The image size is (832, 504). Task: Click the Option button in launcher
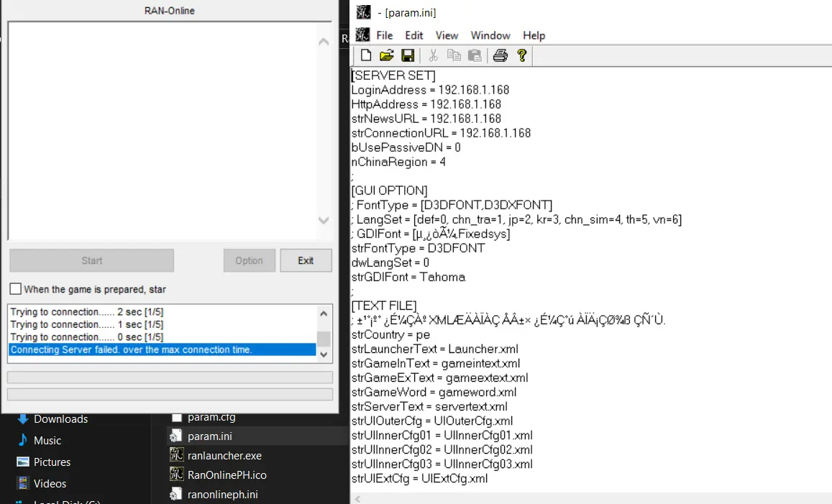pos(249,260)
